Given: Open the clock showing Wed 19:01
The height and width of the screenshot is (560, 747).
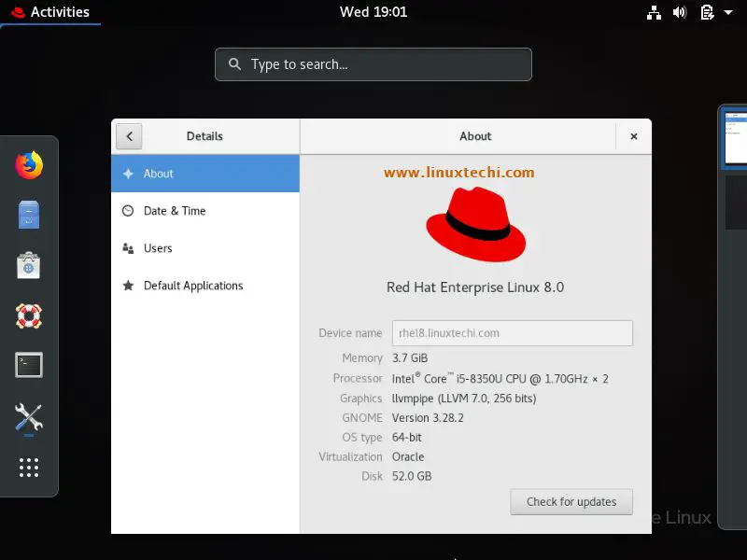Looking at the screenshot, I should [373, 12].
